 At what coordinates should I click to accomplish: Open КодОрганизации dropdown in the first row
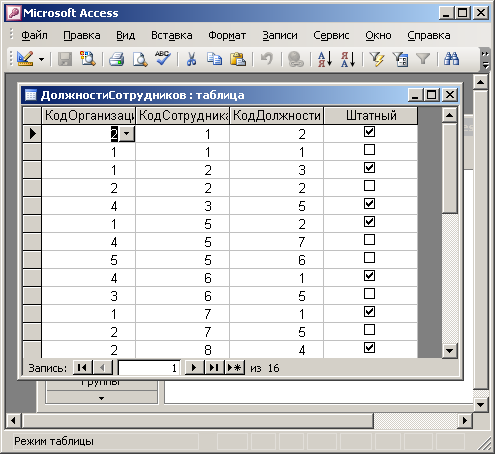(127, 134)
